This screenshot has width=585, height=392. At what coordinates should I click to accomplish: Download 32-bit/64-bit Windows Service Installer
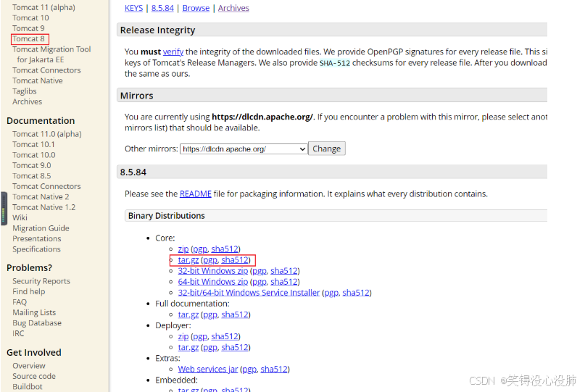249,293
